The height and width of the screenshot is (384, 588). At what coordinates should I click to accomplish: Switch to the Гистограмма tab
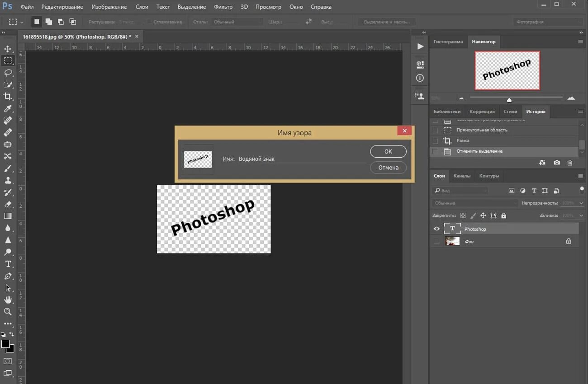[x=448, y=42]
